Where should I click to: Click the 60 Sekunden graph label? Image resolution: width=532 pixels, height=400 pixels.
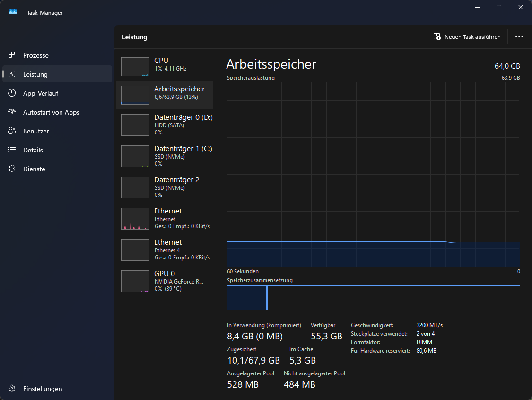[243, 271]
